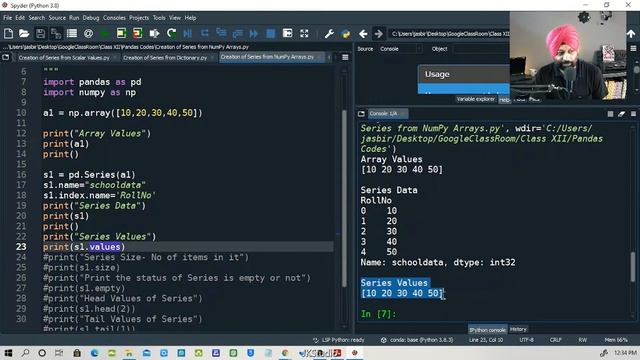The image size is (640, 360).
Task: Open the symbol finder '@' icon
Action: tap(88, 33)
